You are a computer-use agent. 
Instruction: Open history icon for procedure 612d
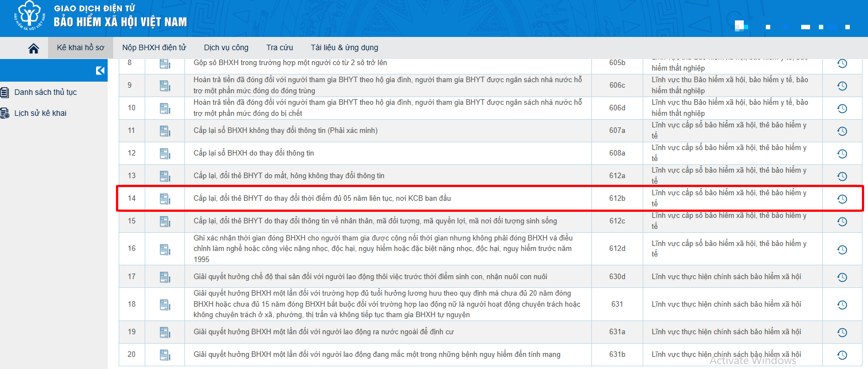coord(841,250)
